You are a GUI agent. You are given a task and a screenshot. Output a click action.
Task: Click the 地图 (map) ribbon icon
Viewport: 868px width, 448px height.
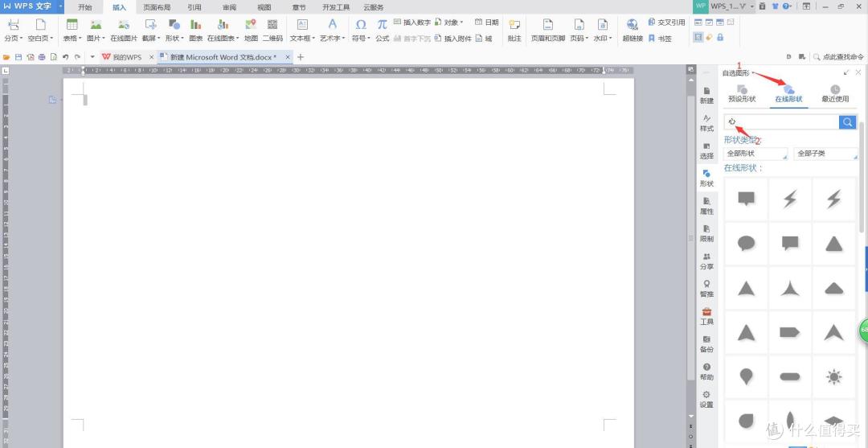point(251,30)
